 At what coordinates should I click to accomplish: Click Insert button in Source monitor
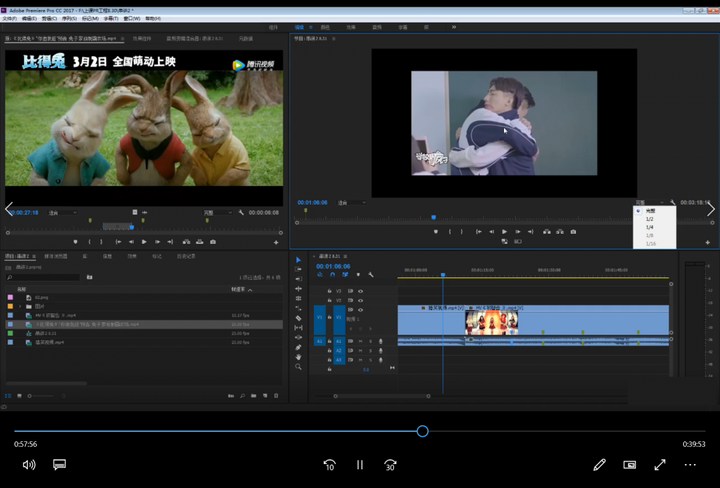coord(186,242)
